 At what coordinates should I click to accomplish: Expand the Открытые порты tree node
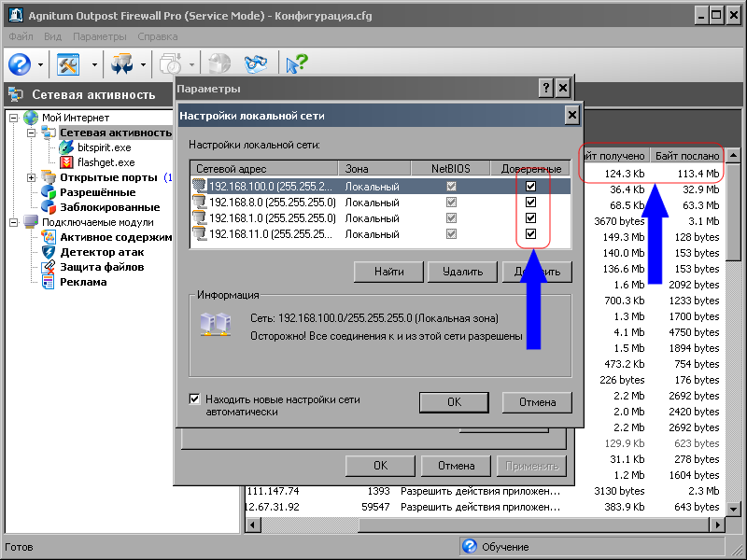[x=32, y=177]
